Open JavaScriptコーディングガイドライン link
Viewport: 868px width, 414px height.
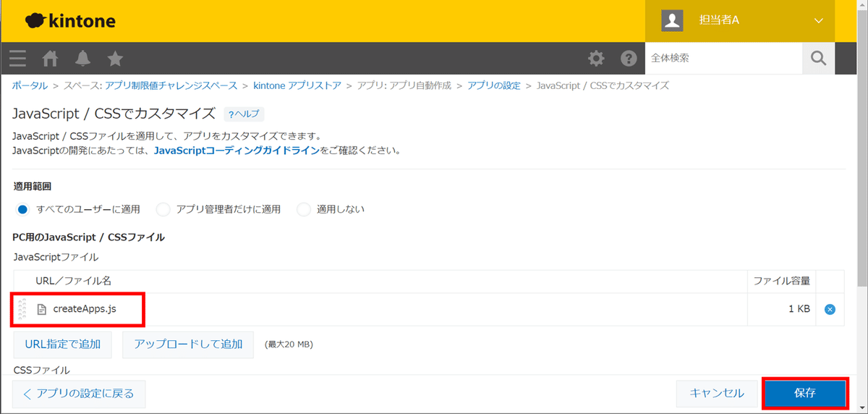point(237,151)
